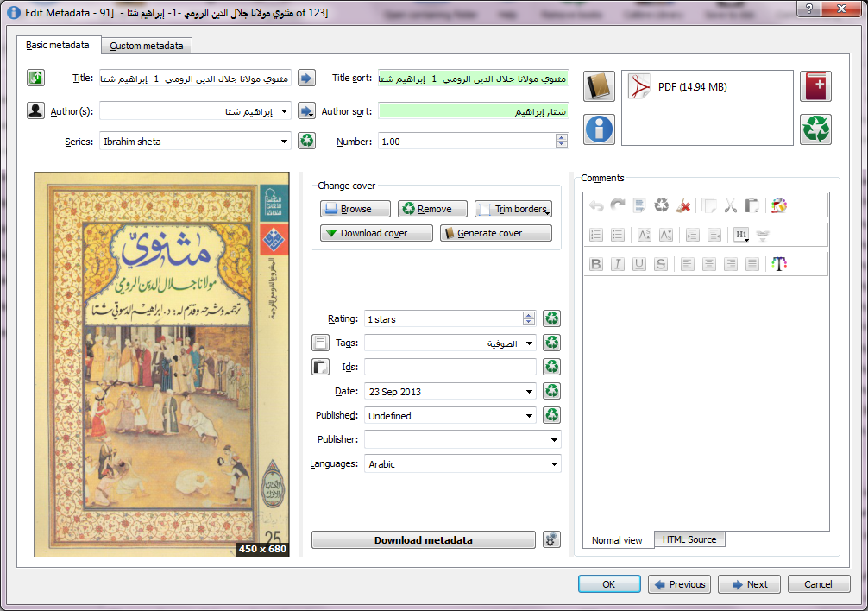The height and width of the screenshot is (611, 868).
Task: Align comment text left
Action: [x=688, y=264]
